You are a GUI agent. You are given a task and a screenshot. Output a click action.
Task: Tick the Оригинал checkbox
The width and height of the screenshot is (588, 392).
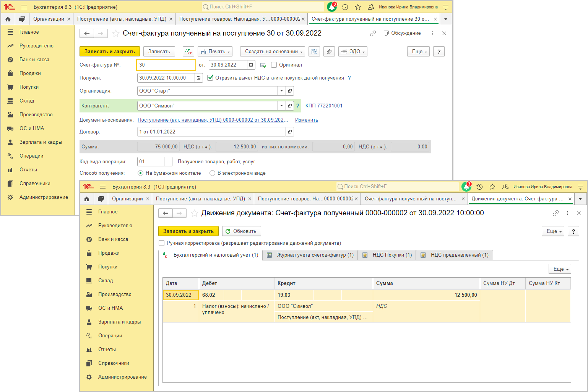[x=274, y=65]
